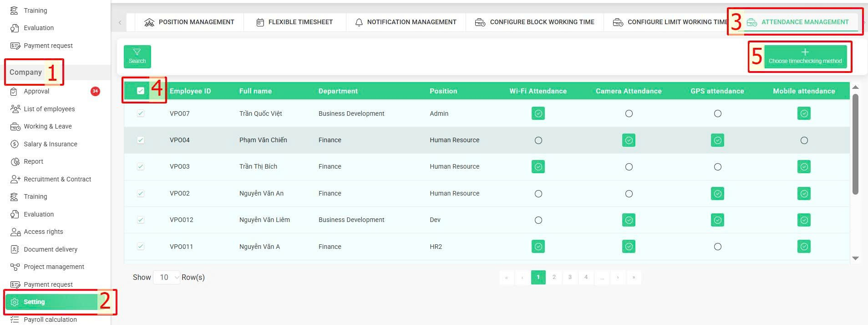Open the Configure Limit Working Time tab
868x325 pixels.
click(x=670, y=22)
